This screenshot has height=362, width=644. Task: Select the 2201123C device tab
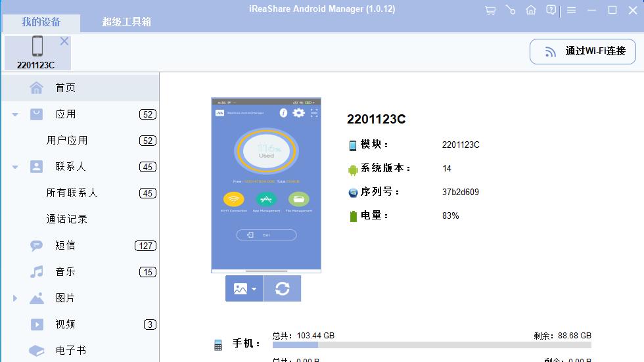(37, 53)
